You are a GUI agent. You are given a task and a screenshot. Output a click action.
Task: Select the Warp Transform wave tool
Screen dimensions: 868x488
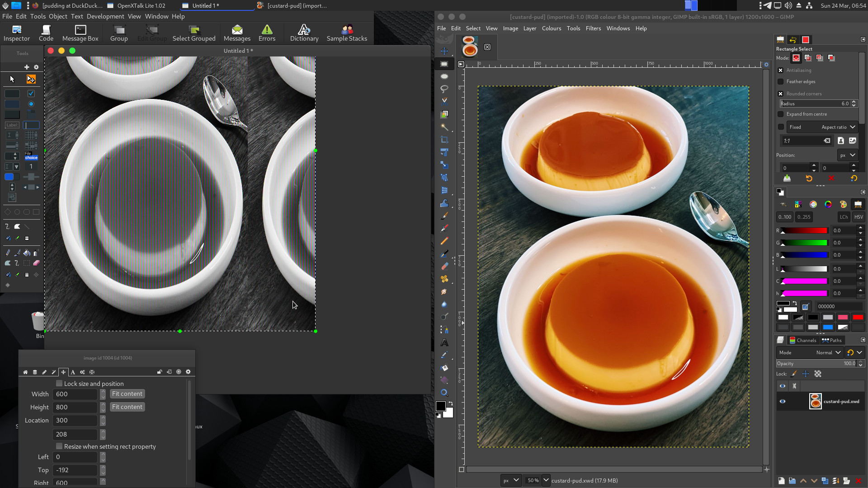point(444,203)
